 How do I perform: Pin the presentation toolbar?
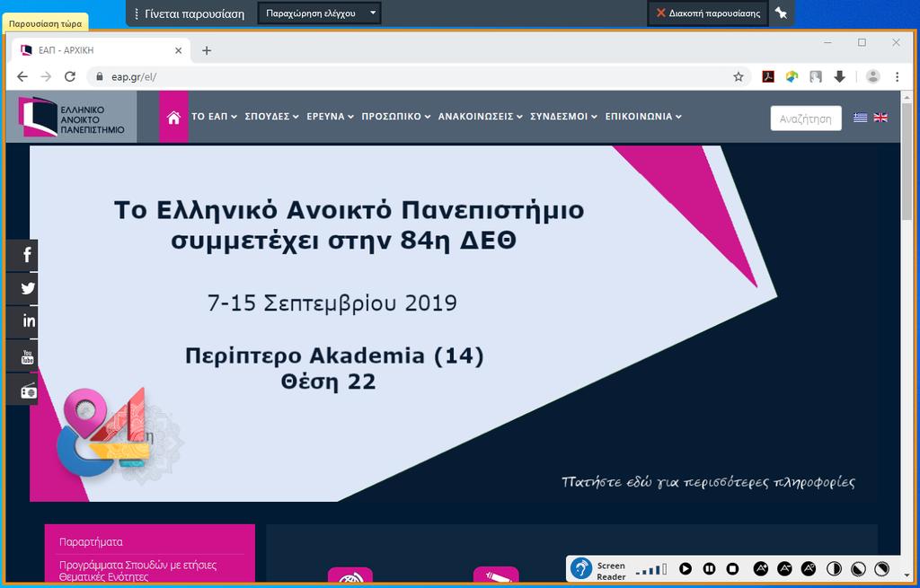coord(781,13)
